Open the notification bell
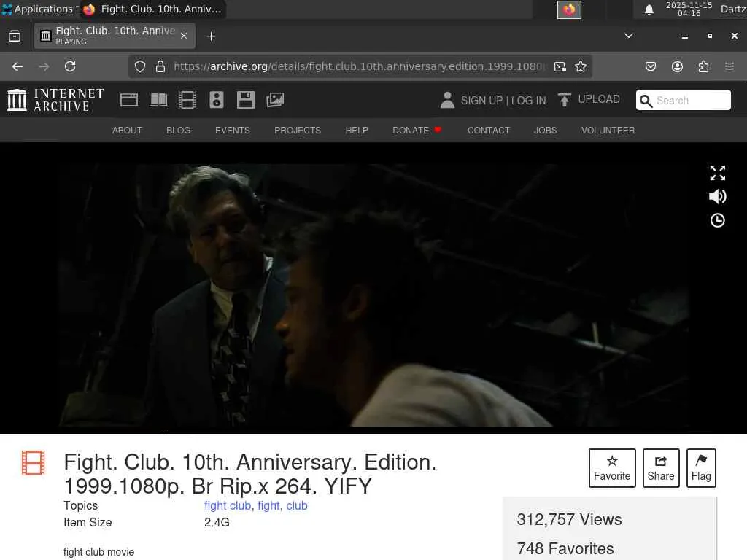Screen dimensions: 747x560 pos(649,9)
